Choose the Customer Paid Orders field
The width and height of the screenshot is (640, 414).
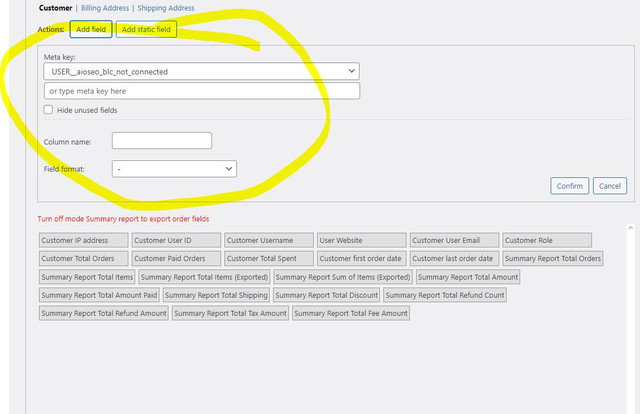tap(176, 258)
